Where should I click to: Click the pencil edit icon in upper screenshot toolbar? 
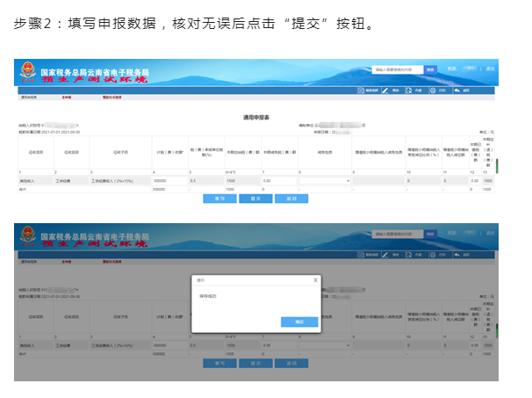[x=385, y=90]
